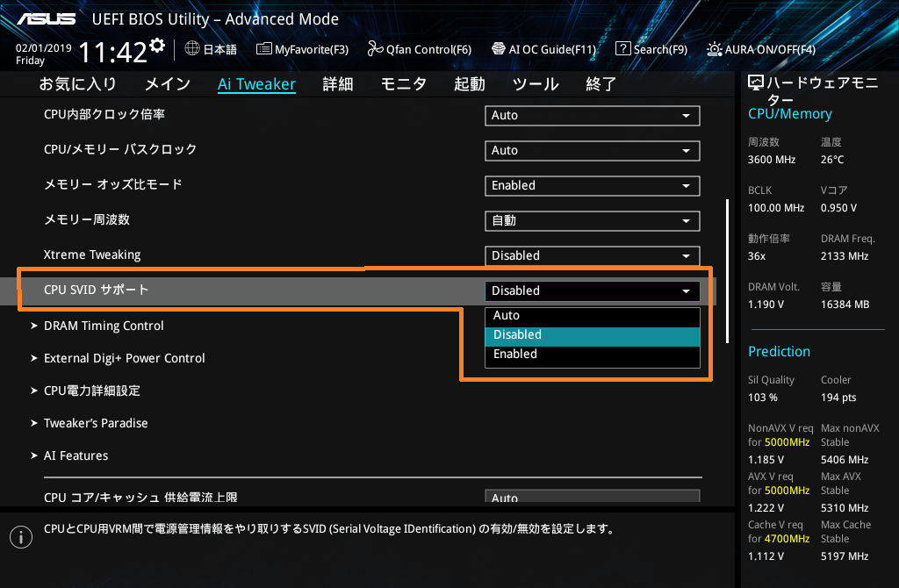
Task: Open メモリー周波数 dropdown
Action: [593, 220]
